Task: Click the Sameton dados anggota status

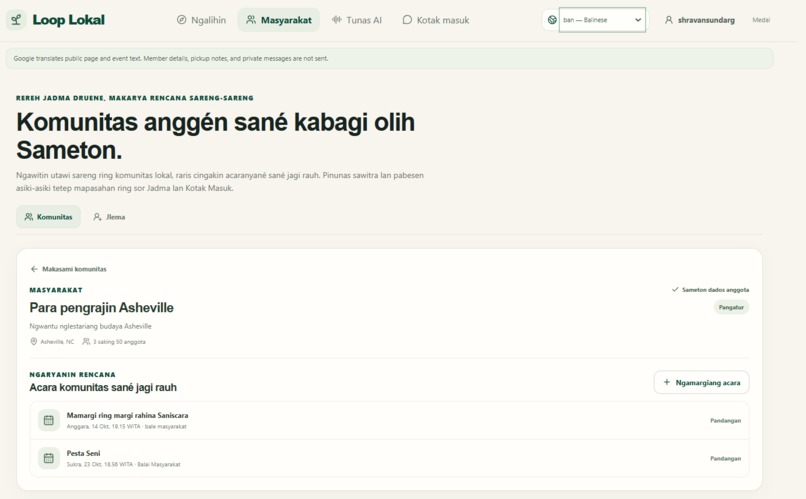Action: [710, 290]
